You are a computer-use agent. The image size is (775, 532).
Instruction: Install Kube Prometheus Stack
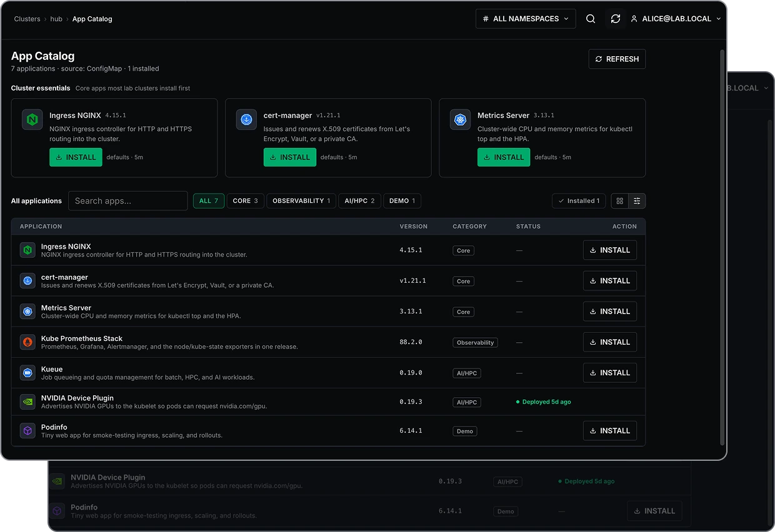pos(610,342)
